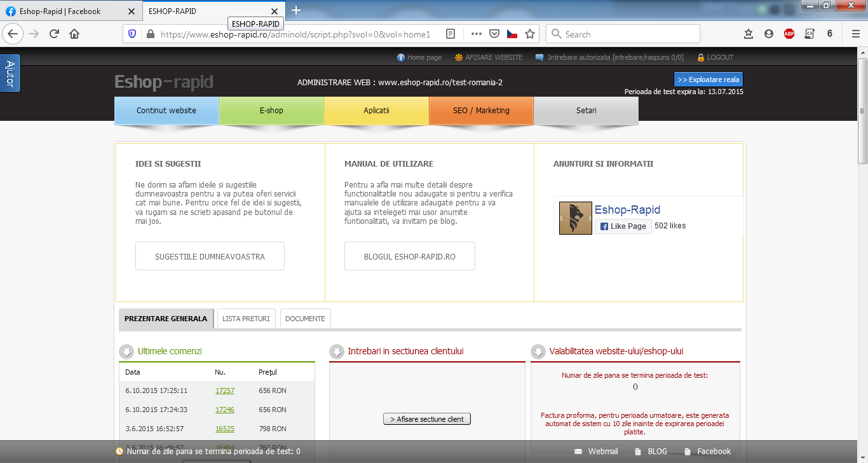Open Facebook link in bottom bar
The width and height of the screenshot is (868, 463).
click(708, 452)
